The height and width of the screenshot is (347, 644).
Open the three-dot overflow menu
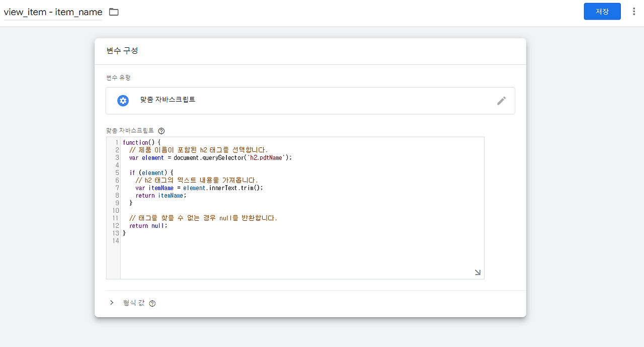point(633,11)
